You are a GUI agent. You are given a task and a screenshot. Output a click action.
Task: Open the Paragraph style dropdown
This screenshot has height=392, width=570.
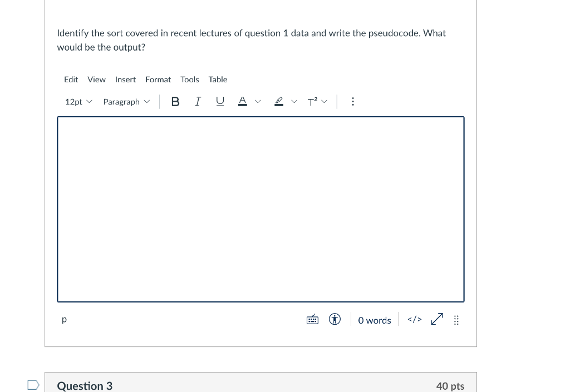coord(126,101)
